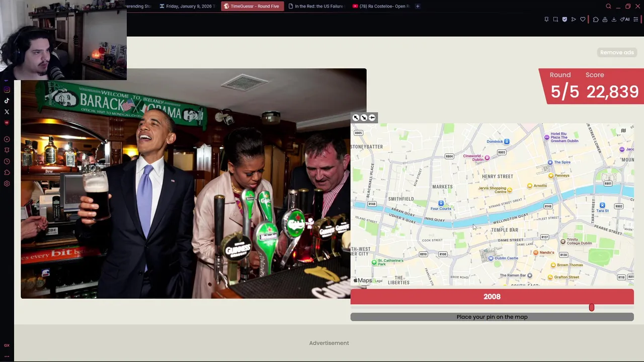The image size is (644, 362).
Task: Select the Tara St station marker
Action: [x=602, y=205]
